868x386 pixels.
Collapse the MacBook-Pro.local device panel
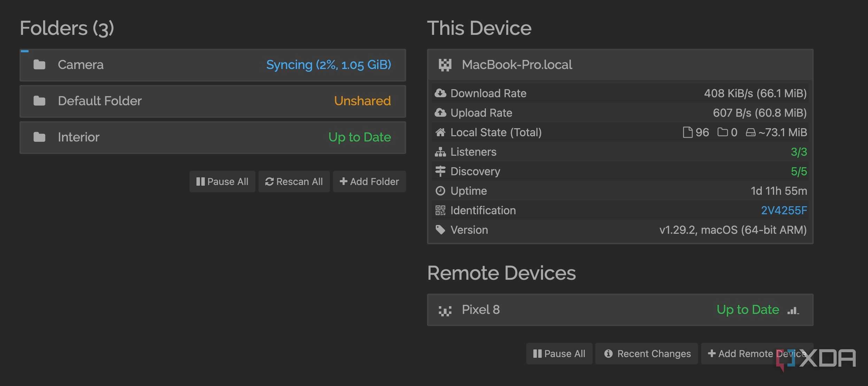[620, 65]
